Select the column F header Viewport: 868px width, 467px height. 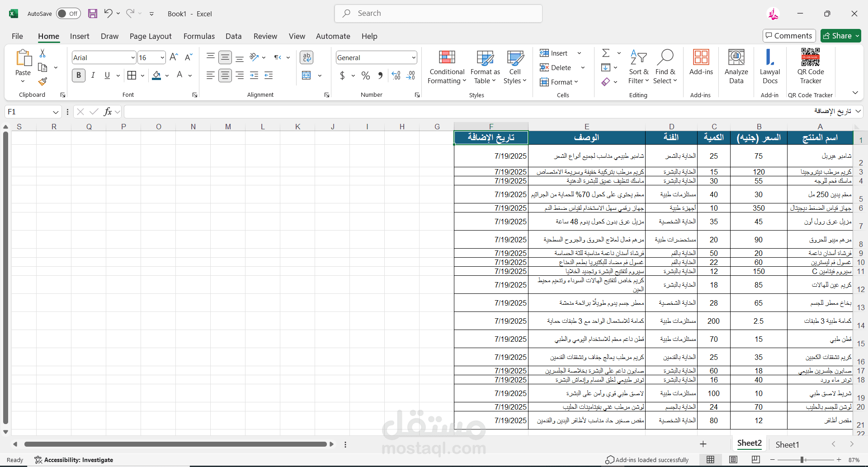pyautogui.click(x=491, y=127)
